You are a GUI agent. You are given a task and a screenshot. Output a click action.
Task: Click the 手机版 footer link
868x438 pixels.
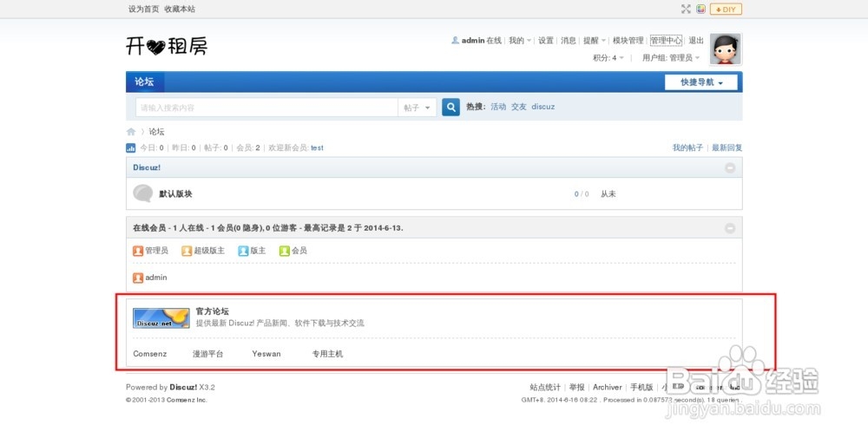click(x=641, y=387)
